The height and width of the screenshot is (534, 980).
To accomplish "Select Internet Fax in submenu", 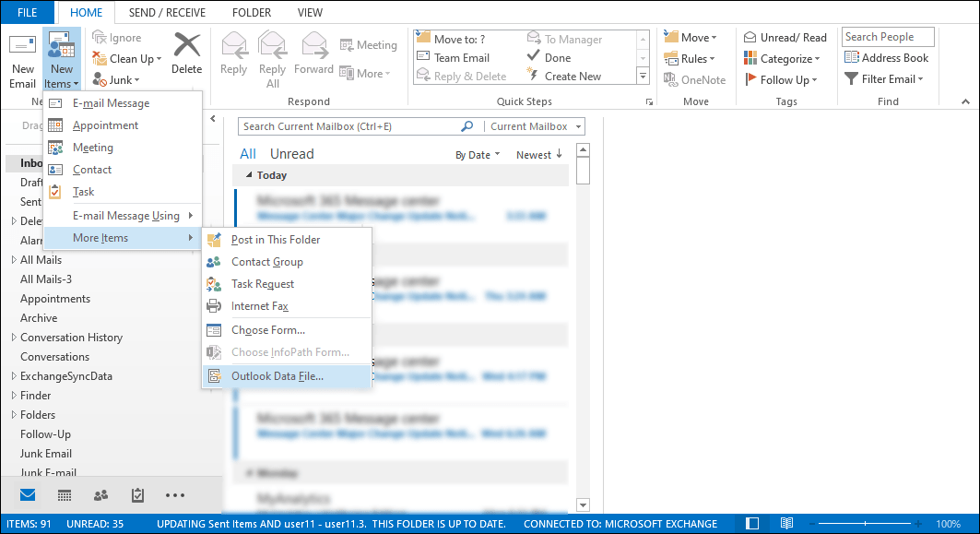I will 287,306.
